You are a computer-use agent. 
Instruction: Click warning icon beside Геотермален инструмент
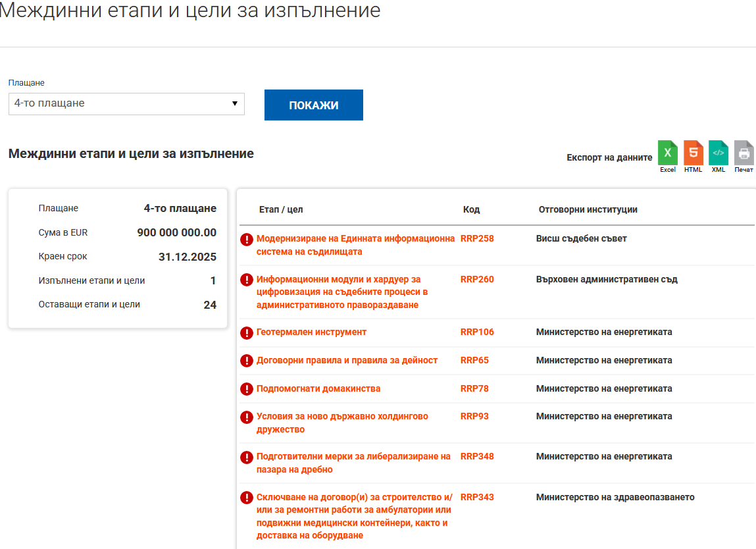247,332
